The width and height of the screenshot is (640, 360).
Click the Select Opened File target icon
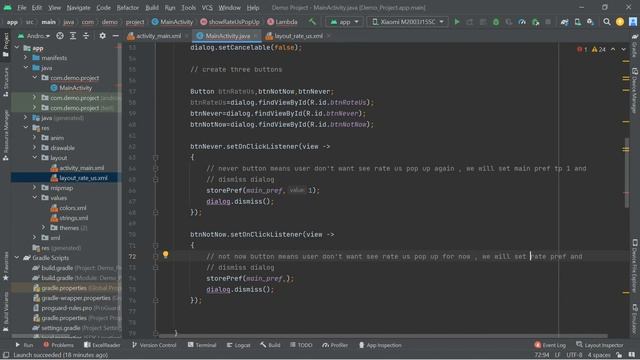60,36
